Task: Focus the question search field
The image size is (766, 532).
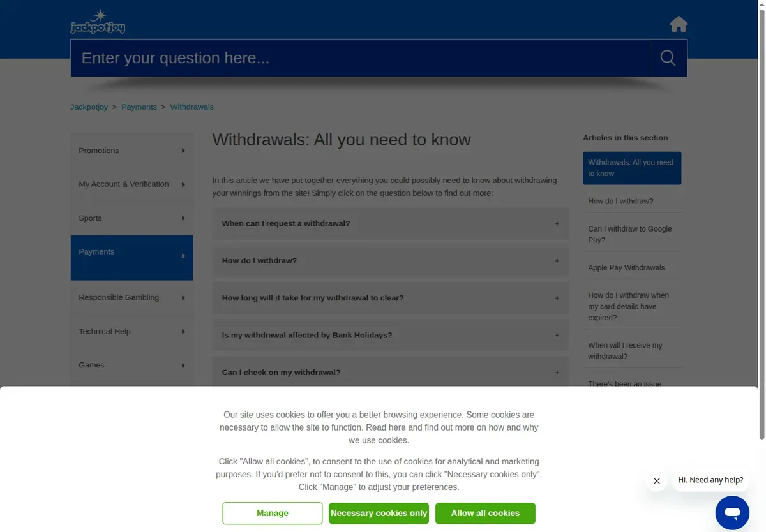Action: (360, 58)
